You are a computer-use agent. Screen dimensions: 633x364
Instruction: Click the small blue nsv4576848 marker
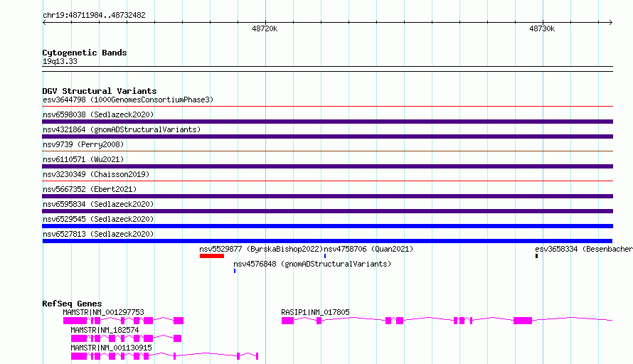235,271
